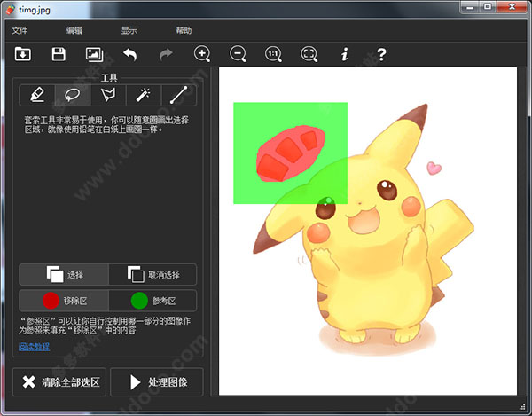532x416 pixels.
Task: Switch to 取消选择 deselect mode
Action: click(153, 274)
